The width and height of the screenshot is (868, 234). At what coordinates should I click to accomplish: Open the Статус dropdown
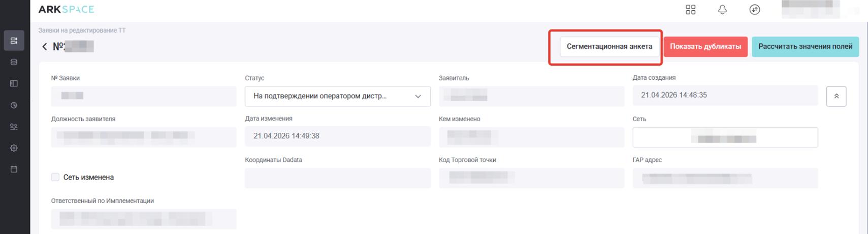(337, 96)
